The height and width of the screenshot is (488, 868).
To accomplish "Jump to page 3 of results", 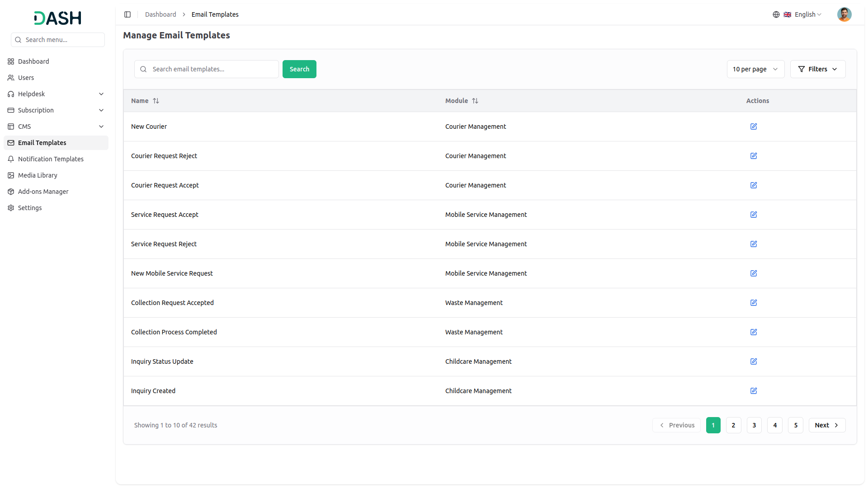I will coord(754,425).
